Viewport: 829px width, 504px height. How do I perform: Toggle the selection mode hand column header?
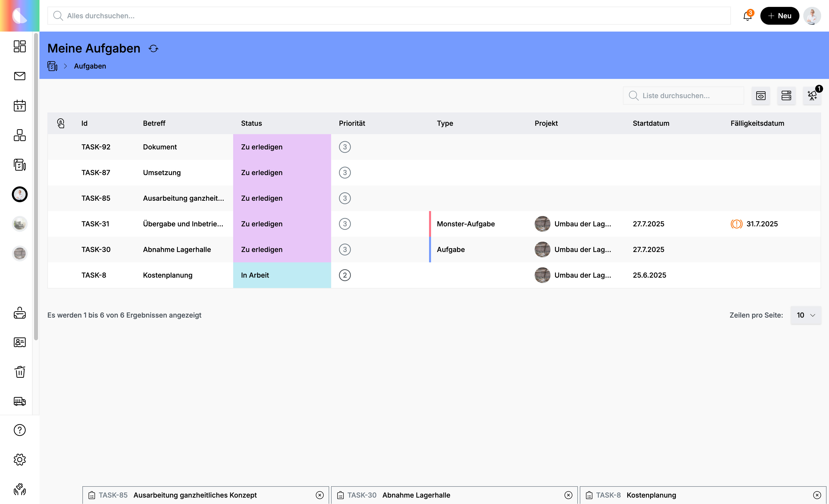(x=61, y=123)
